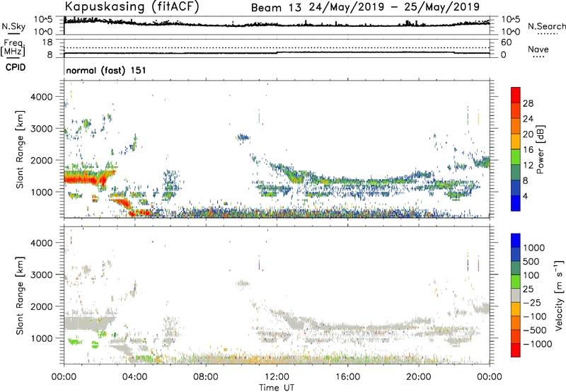The image size is (566, 392).
Task: Click the 04:00 time tick label
Action: [x=135, y=377]
